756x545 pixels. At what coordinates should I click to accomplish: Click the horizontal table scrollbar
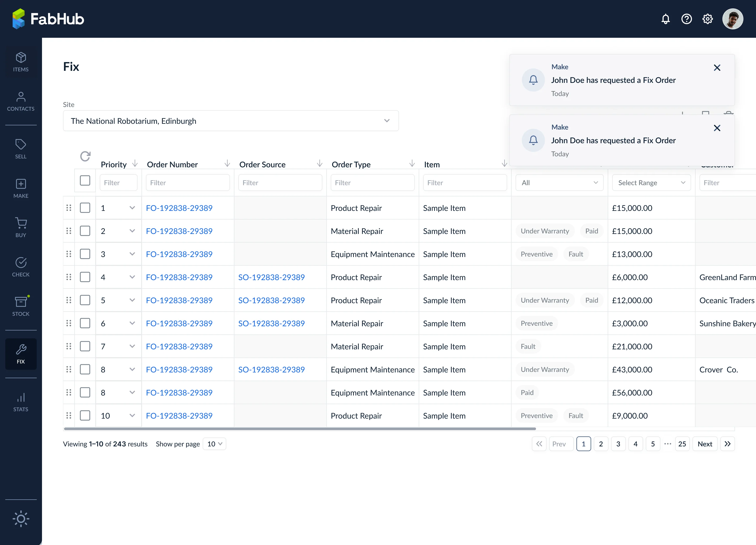pyautogui.click(x=300, y=429)
